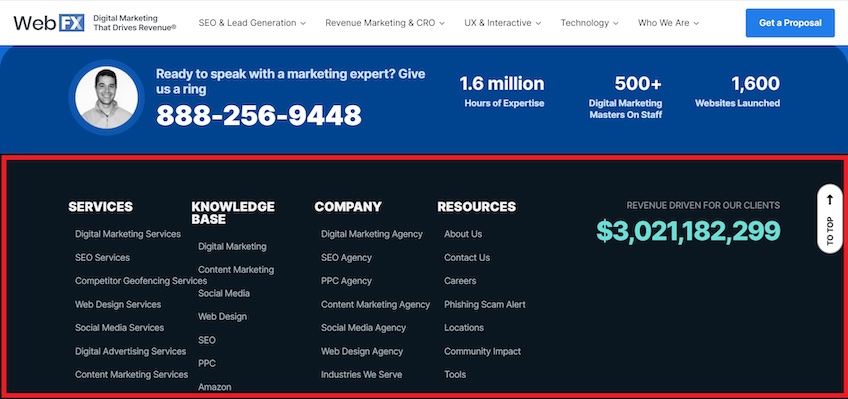This screenshot has height=399, width=848.
Task: Click the 500+ Digital Marketing Masters stat
Action: point(625,97)
